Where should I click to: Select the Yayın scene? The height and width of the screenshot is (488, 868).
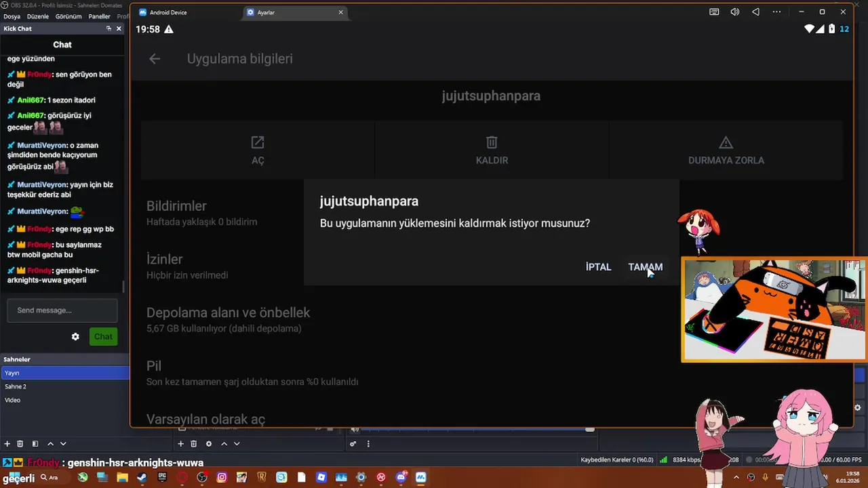pyautogui.click(x=65, y=373)
